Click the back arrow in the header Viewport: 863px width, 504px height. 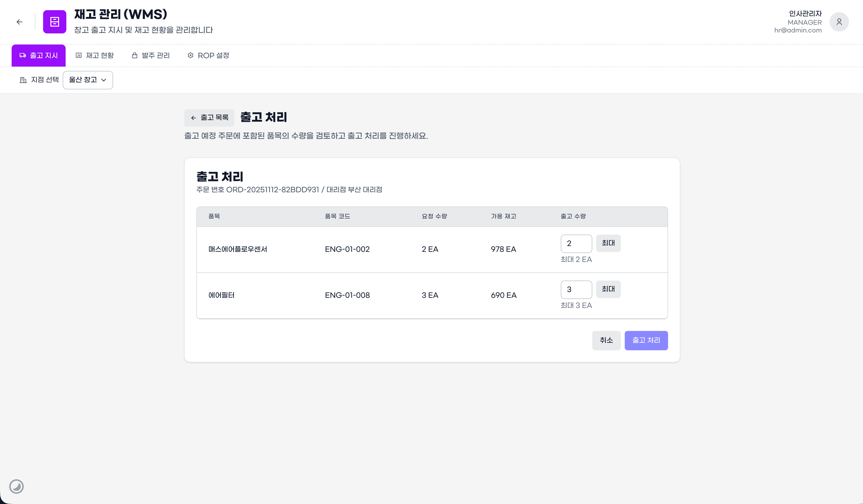point(19,22)
